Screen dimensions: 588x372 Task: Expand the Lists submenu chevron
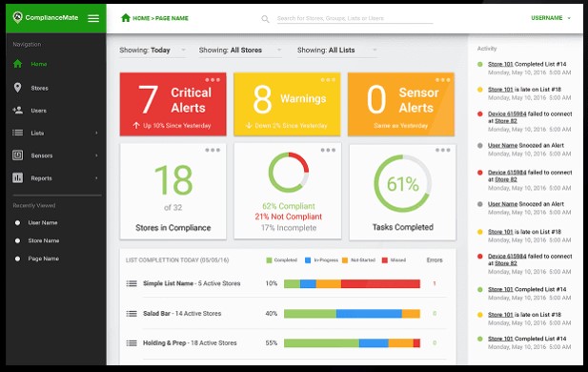(x=96, y=133)
